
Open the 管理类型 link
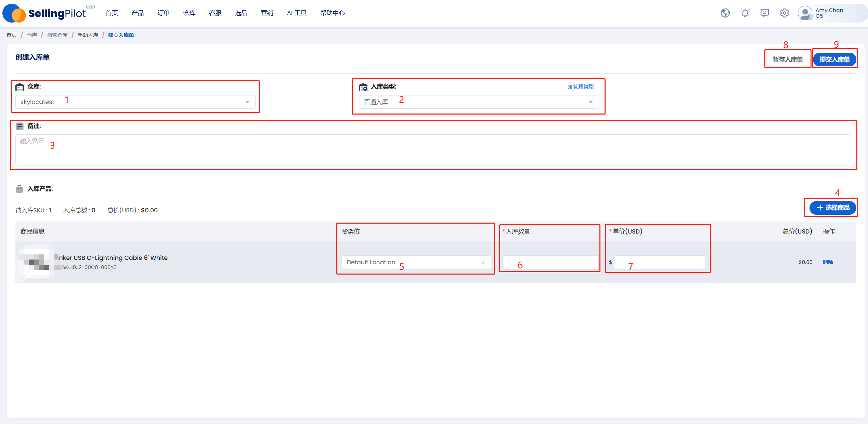pos(581,87)
